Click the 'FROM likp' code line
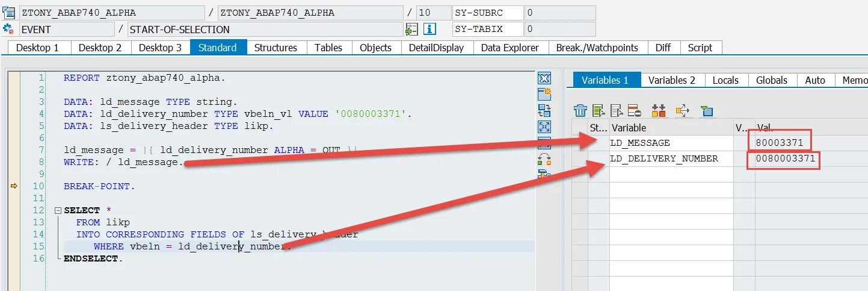The image size is (868, 291). (103, 222)
